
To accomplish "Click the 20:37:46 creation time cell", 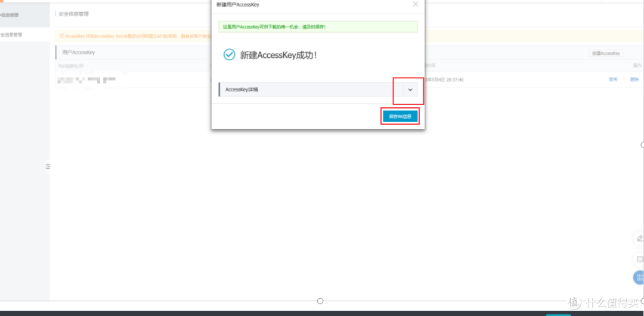I will [x=444, y=80].
